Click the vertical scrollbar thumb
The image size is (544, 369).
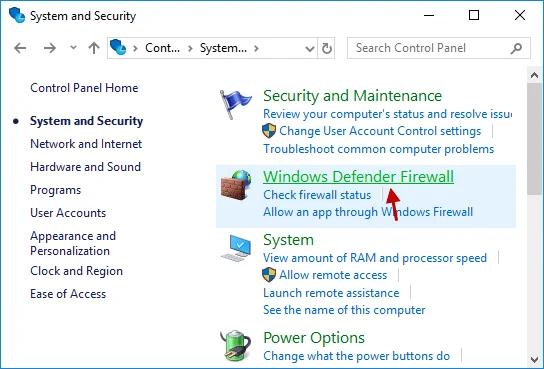534,139
